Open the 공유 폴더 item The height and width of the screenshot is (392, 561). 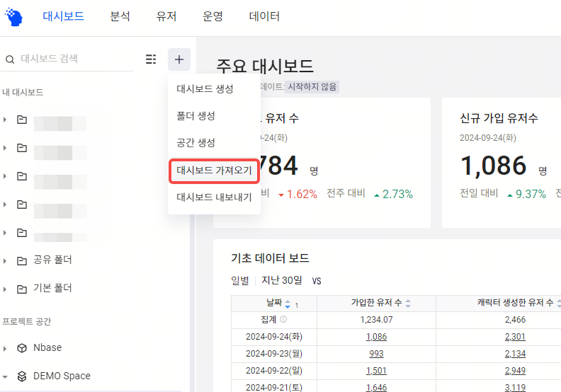[x=52, y=260]
